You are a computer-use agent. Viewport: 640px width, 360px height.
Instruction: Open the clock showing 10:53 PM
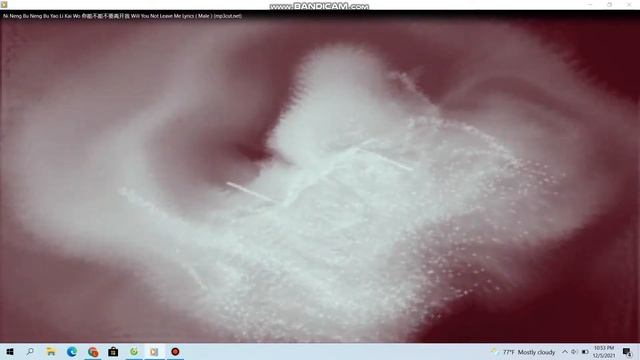click(x=604, y=352)
